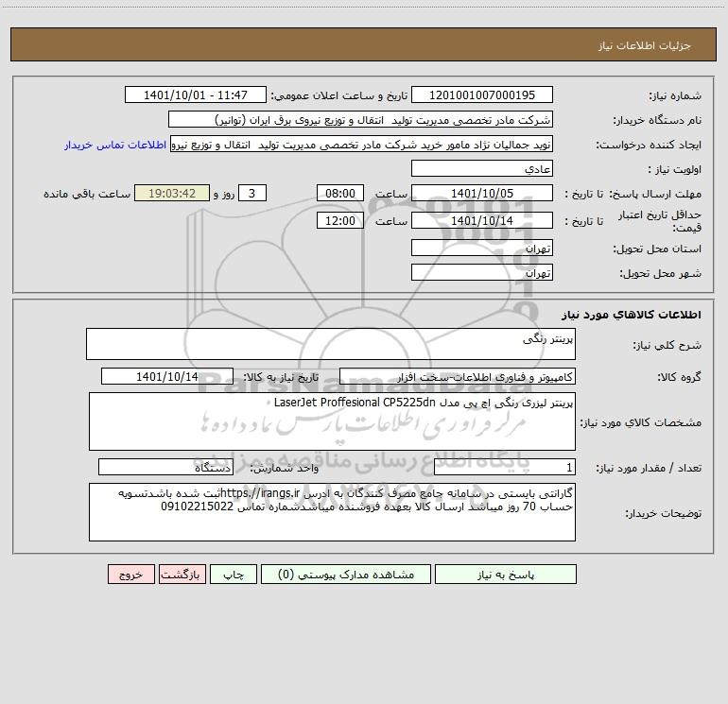Click the label 'ایجاد کننده درخواست:'
728x704 pixels.
[649, 146]
